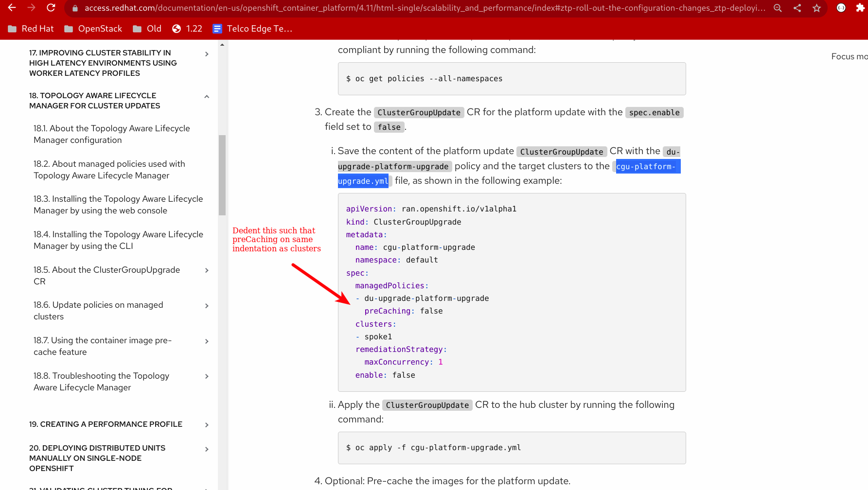This screenshot has width=868, height=490.
Task: Click the sidebar table-of-contents scrollbar thumb
Action: coord(222,175)
